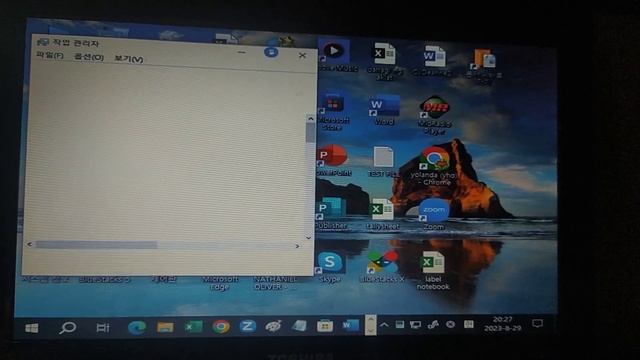
Task: Click the horizontal scrollbar thumb in Task Manager
Action: pyautogui.click(x=96, y=244)
